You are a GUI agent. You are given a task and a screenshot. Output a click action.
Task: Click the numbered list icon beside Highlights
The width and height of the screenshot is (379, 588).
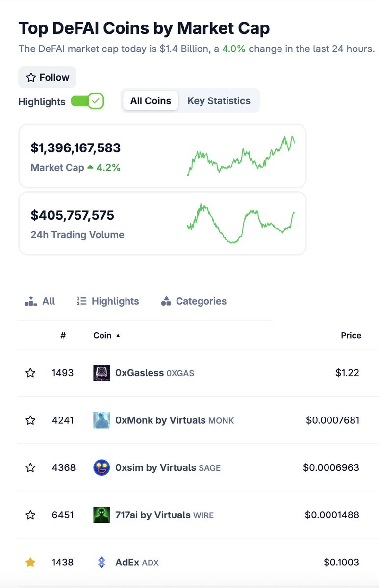[81, 301]
